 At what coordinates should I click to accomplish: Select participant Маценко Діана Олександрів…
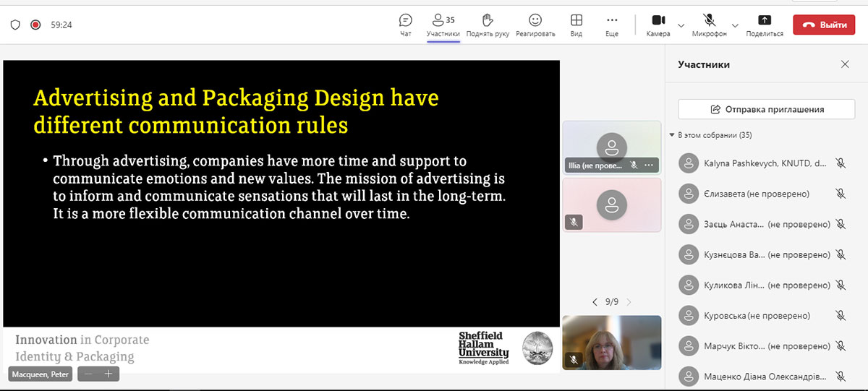tap(765, 376)
